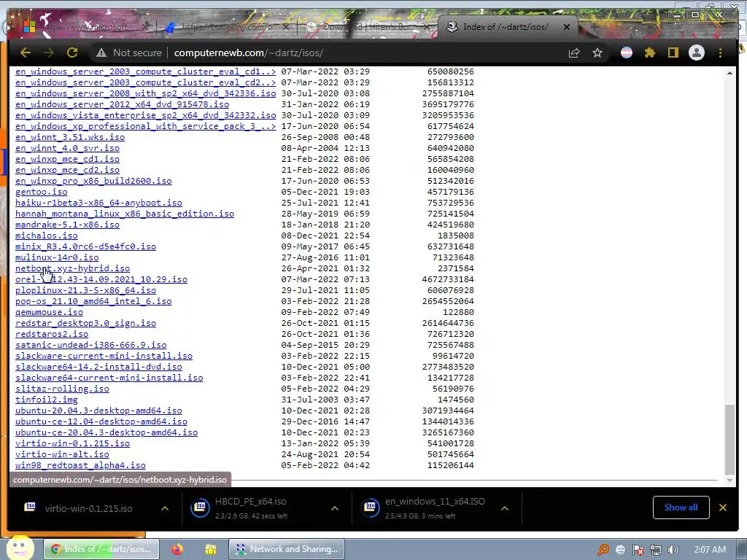The image size is (747, 560).
Task: Click the round striped extension icon
Action: (627, 52)
